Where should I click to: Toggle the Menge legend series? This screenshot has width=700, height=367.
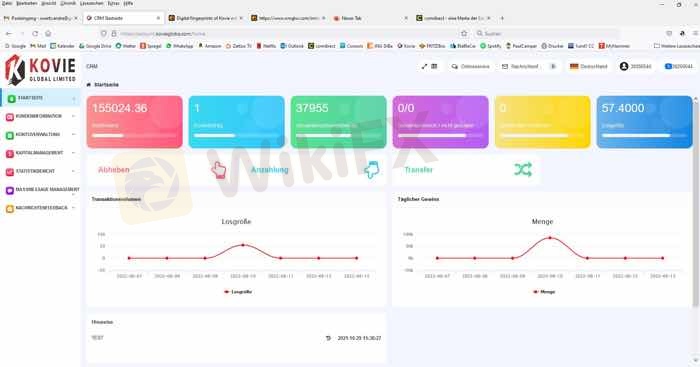tap(544, 292)
